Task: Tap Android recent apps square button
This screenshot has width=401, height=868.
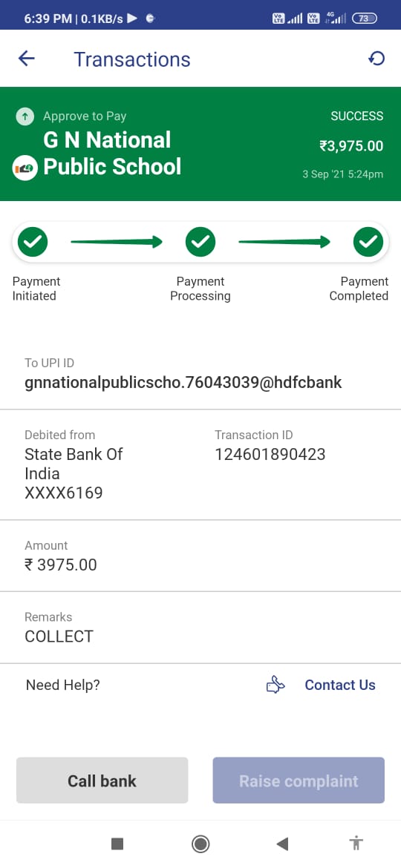Action: 117,844
